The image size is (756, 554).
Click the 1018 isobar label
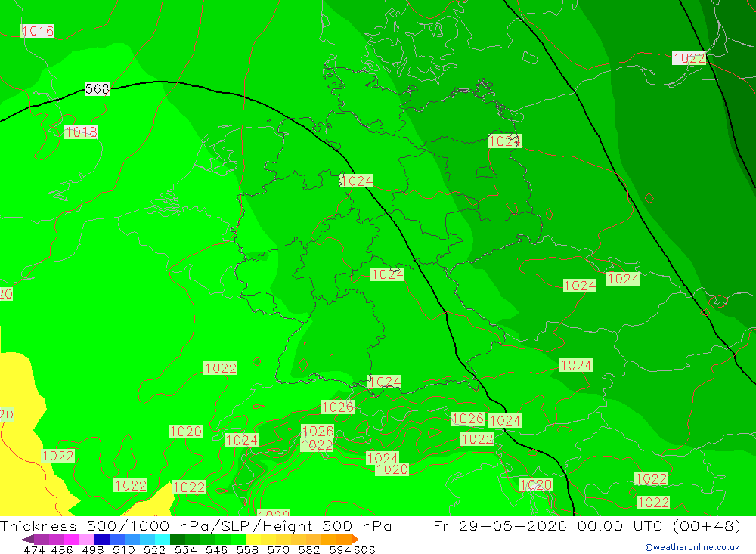[81, 132]
